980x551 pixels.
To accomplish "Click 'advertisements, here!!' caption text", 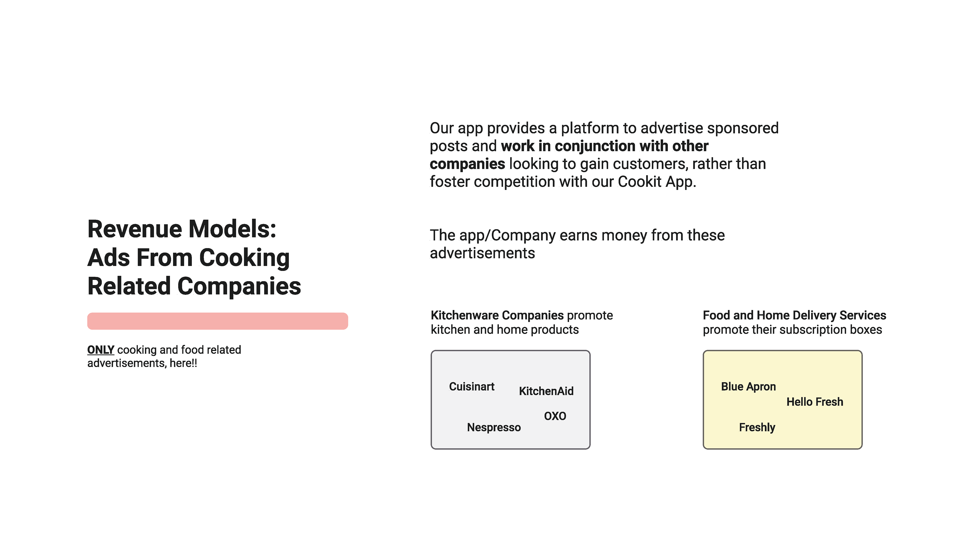I will pos(142,363).
